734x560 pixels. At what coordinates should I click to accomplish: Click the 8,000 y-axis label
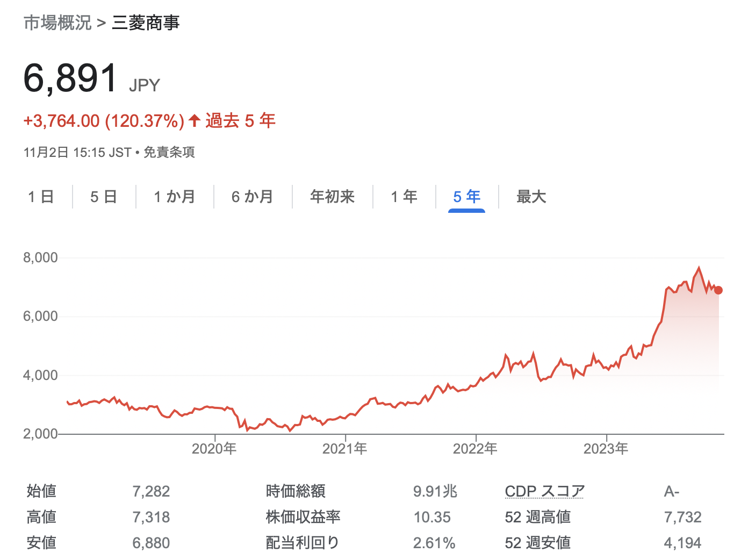point(40,258)
